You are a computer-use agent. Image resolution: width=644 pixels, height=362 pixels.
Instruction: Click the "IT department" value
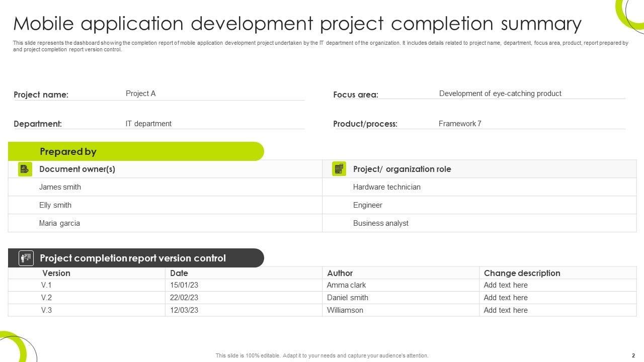pyautogui.click(x=148, y=124)
